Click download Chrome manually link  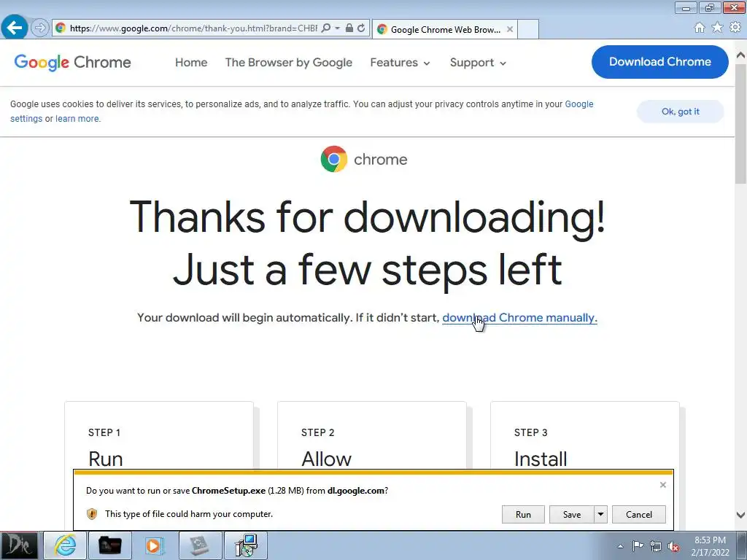519,318
